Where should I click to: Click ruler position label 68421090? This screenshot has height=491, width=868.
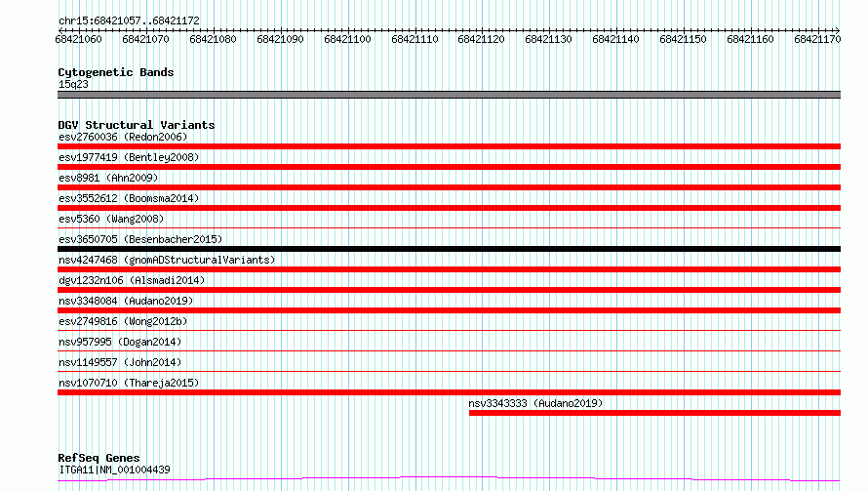(x=280, y=39)
